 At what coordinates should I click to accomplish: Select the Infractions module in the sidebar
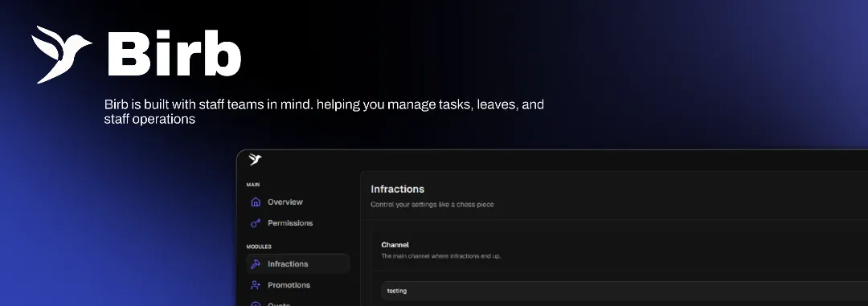click(x=298, y=264)
